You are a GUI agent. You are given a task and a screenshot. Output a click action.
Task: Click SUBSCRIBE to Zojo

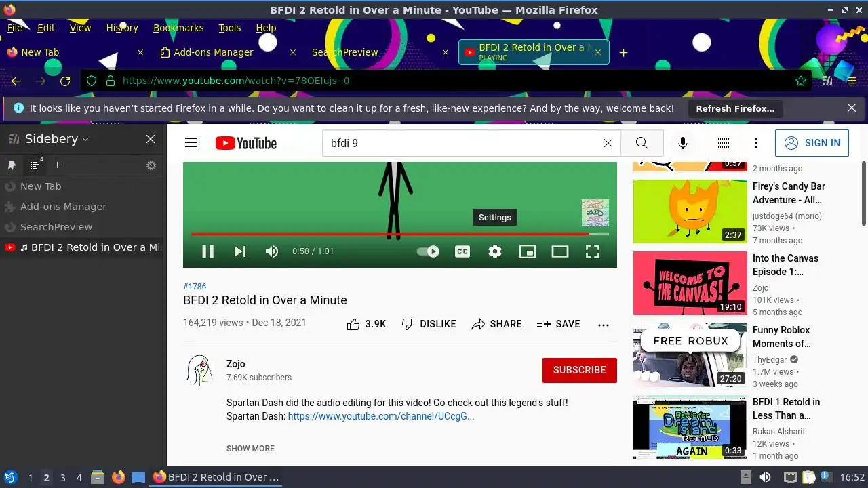(x=580, y=370)
